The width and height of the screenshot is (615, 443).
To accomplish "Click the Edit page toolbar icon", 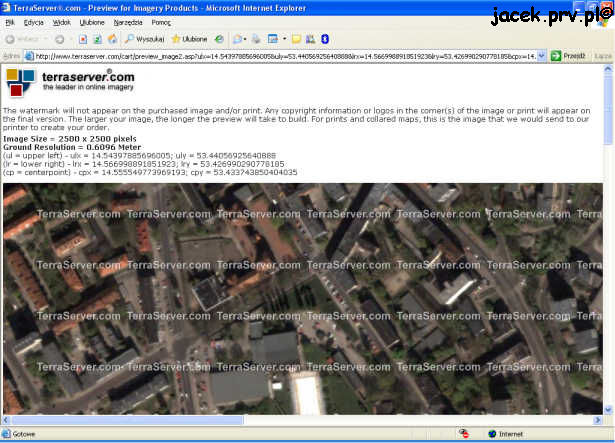I will 273,39.
